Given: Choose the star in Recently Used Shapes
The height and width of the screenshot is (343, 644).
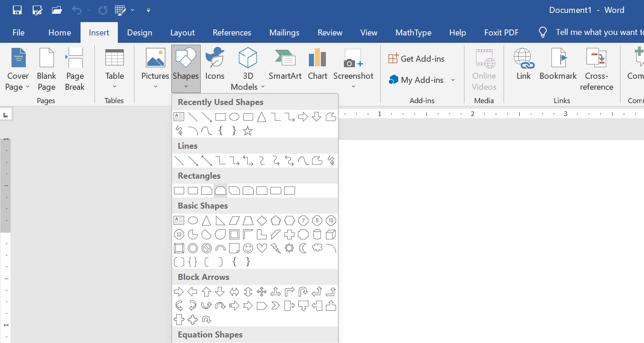Looking at the screenshot, I should pos(248,131).
